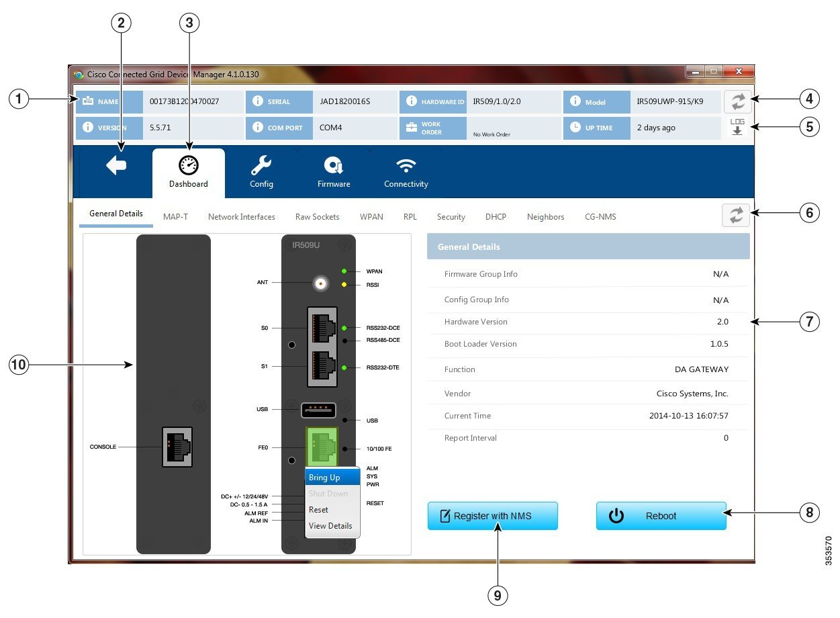
Task: Click the Firmware Group Info row
Action: (x=588, y=274)
